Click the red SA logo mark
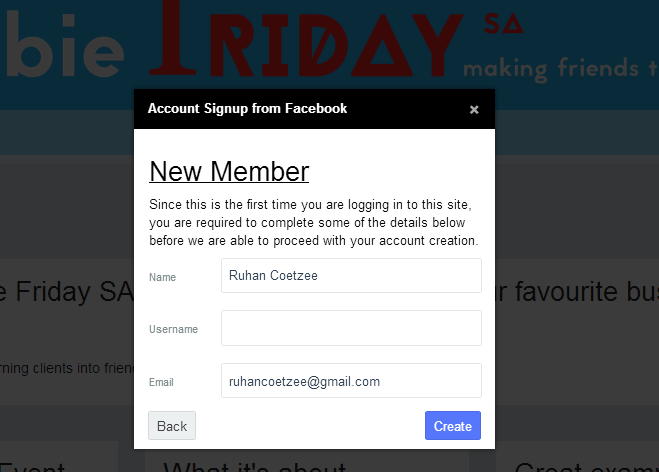This screenshot has width=659, height=472. click(503, 23)
